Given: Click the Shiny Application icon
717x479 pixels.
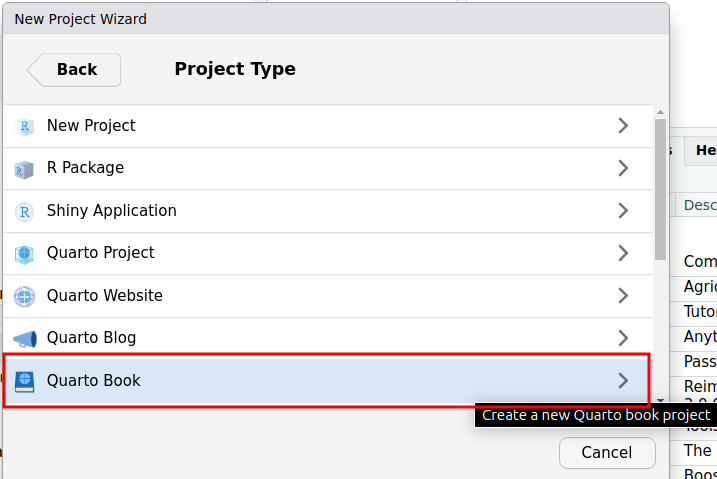Looking at the screenshot, I should (25, 211).
